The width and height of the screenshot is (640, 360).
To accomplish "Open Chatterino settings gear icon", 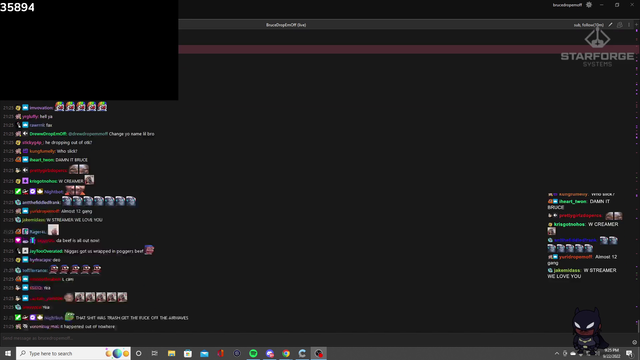I will (x=589, y=5).
